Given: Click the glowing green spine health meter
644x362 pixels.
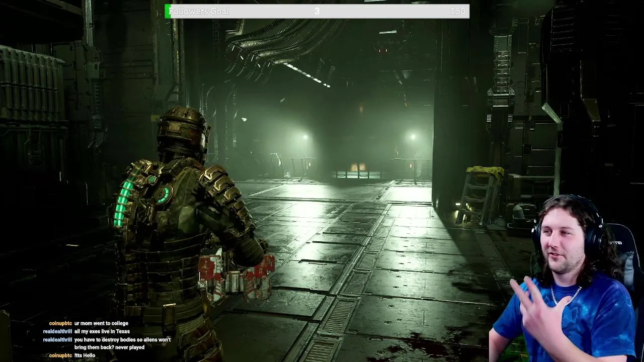Looking at the screenshot, I should click(123, 201).
